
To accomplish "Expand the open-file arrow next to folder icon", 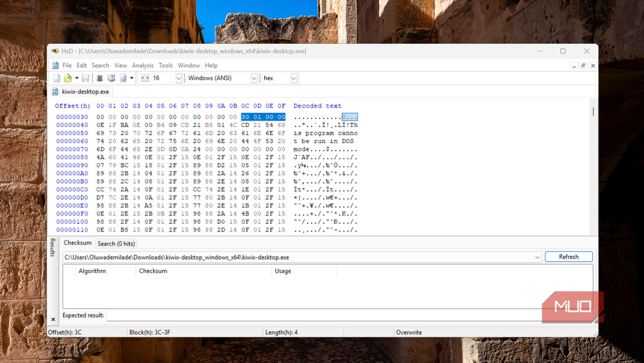I will click(x=77, y=78).
